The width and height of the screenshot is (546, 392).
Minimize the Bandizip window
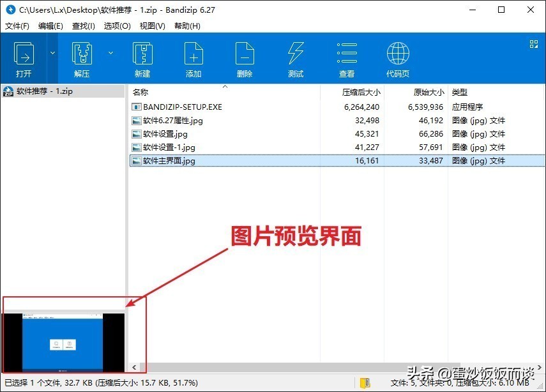[x=473, y=10]
